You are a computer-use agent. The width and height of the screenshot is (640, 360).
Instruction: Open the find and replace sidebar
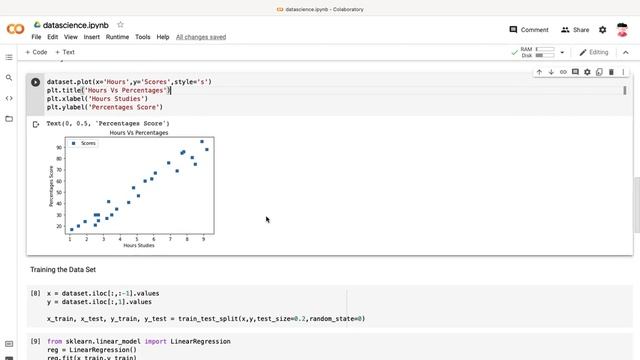[x=9, y=78]
